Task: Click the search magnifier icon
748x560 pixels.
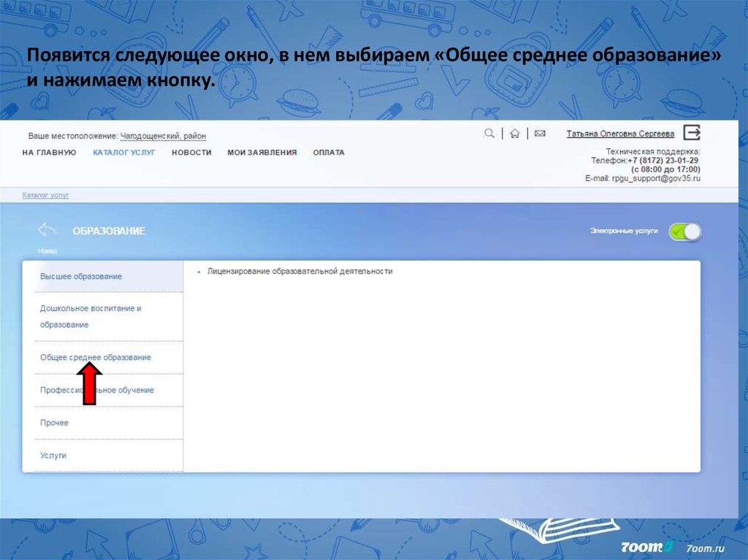Action: (x=489, y=134)
